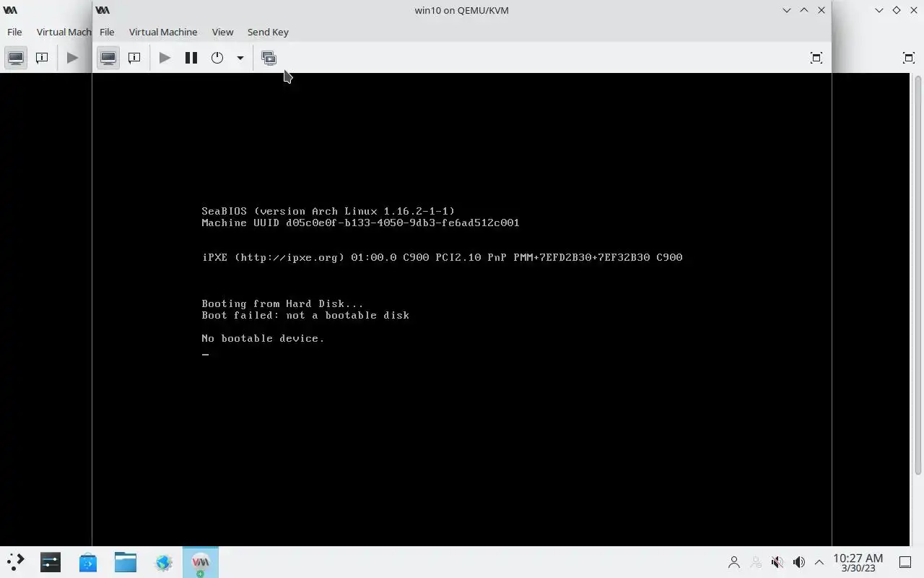Click the Machine UUID line
The height and width of the screenshot is (578, 924).
point(360,223)
